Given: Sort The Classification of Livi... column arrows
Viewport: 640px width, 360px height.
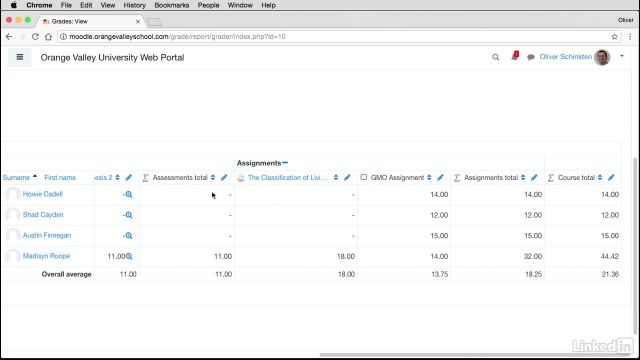Looking at the screenshot, I should point(336,178).
